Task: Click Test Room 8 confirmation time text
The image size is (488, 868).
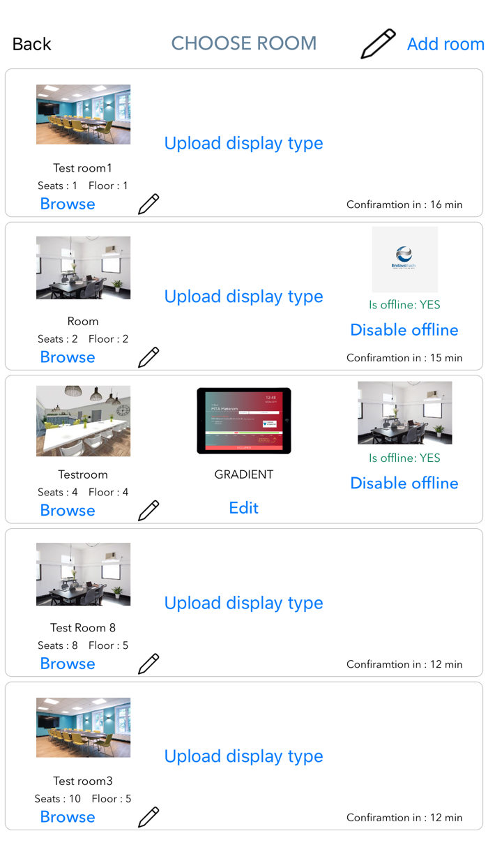Action: click(404, 664)
